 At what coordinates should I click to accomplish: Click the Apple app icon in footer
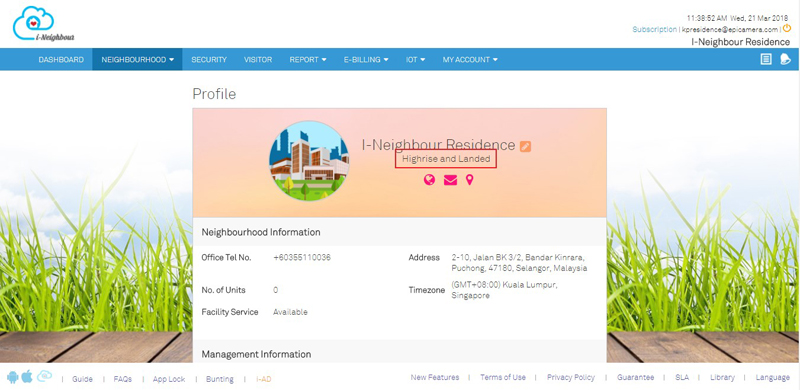[x=27, y=377]
